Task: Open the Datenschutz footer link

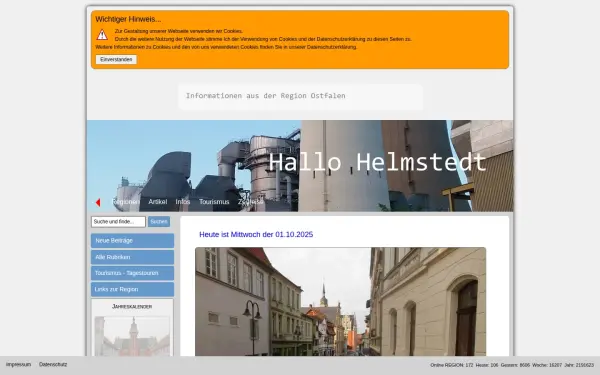Action: click(53, 365)
